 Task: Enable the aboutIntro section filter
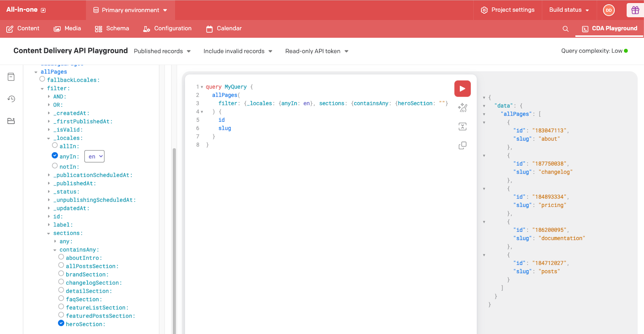click(61, 257)
